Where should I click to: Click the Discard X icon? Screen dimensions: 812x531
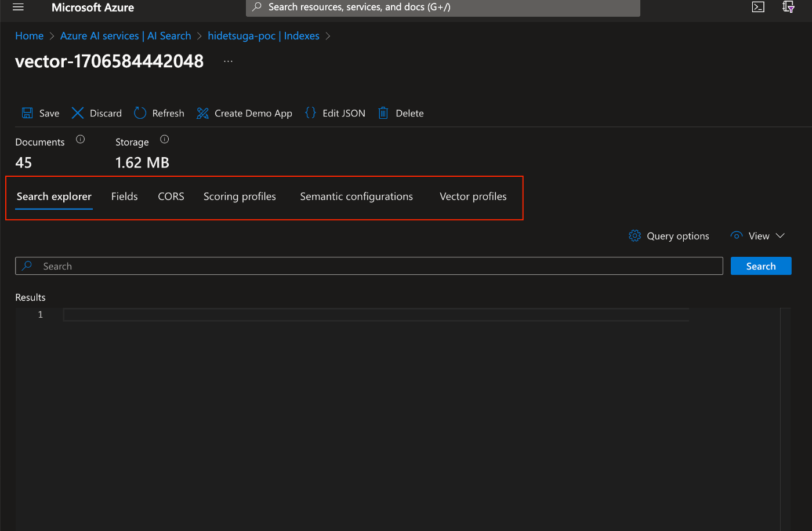[78, 113]
